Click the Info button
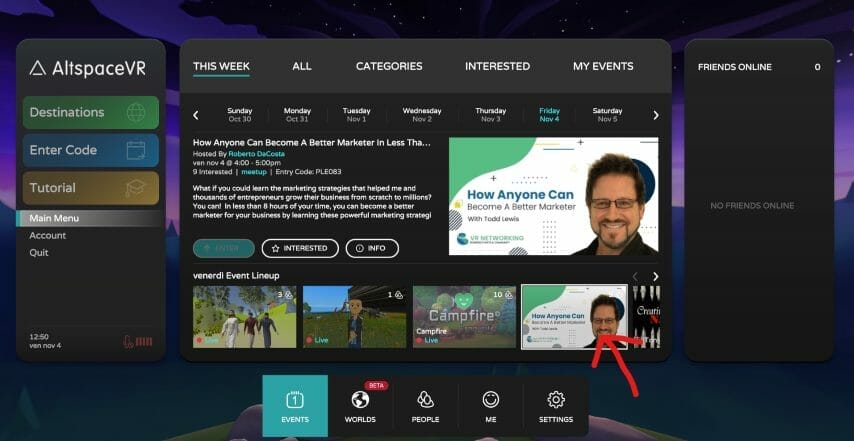The image size is (854, 441). 372,248
